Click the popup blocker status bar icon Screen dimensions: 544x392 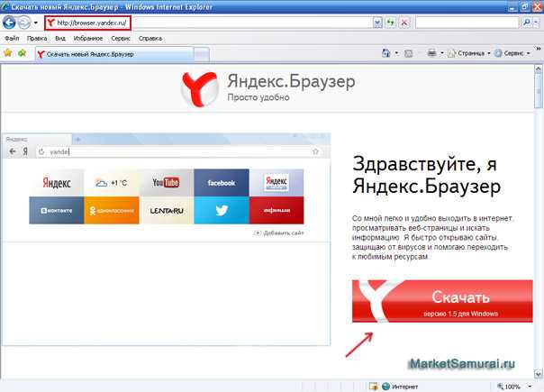pos(374,387)
